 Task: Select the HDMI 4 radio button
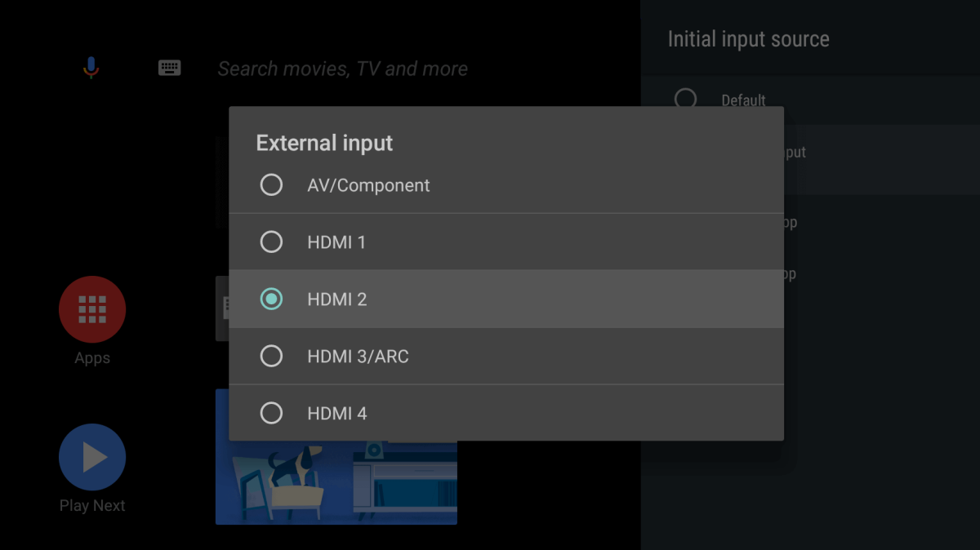(271, 413)
